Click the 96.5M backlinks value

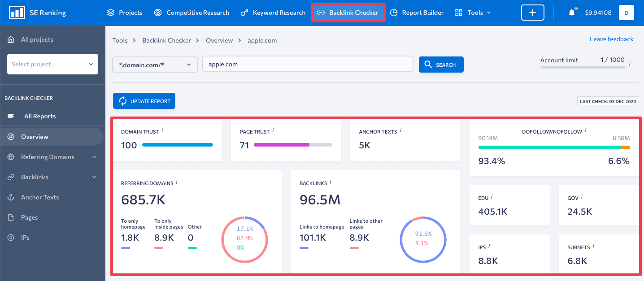click(x=320, y=200)
